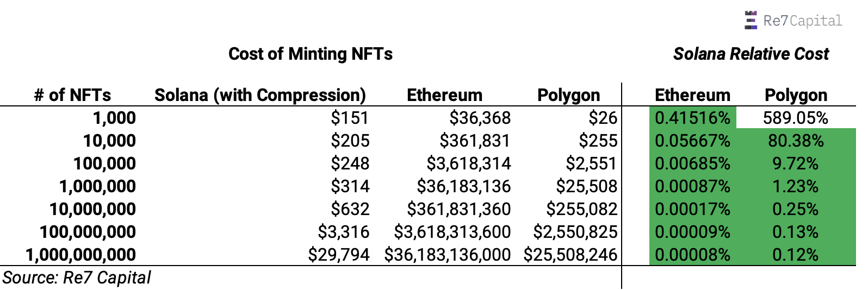This screenshot has height=290, width=868.
Task: Select the Solana cost cell showing $151
Action: coord(350,118)
